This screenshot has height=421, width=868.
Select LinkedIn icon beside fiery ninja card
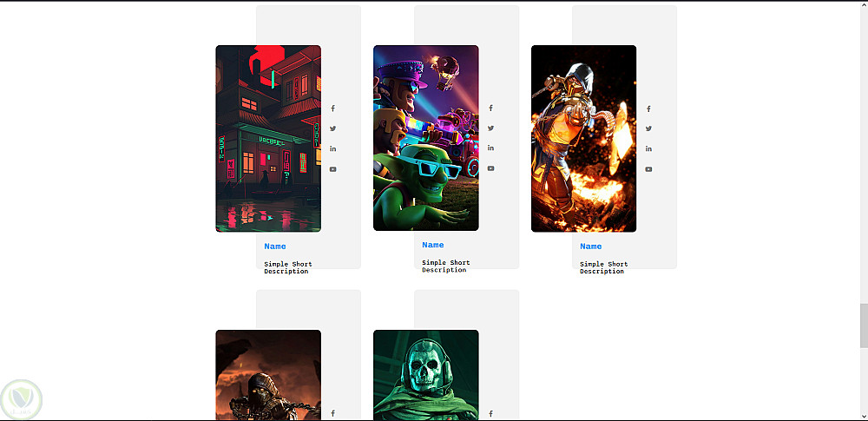[x=648, y=148]
